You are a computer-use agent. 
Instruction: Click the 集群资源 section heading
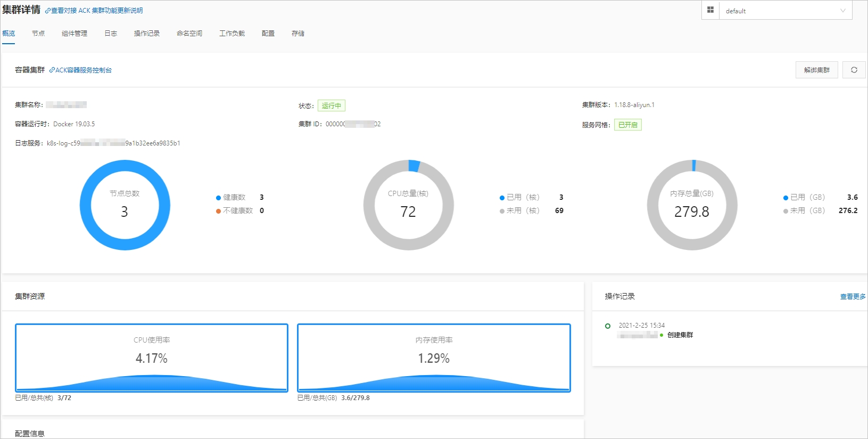[x=30, y=296]
